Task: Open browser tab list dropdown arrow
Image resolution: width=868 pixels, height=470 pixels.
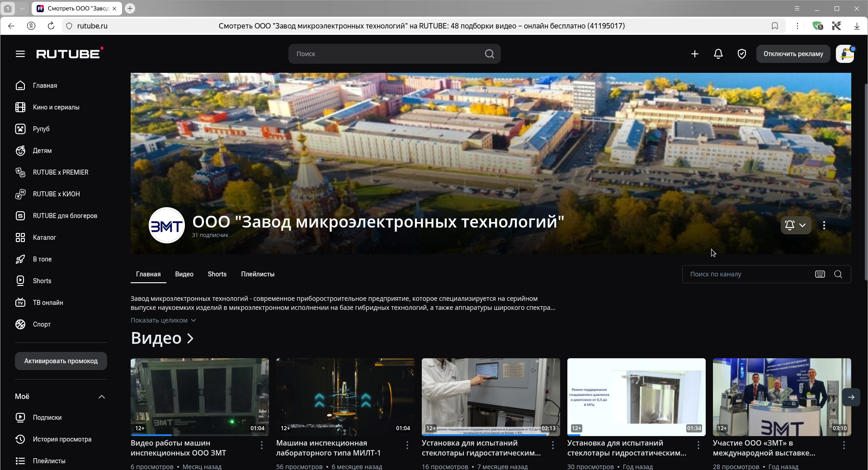Action: [22, 8]
